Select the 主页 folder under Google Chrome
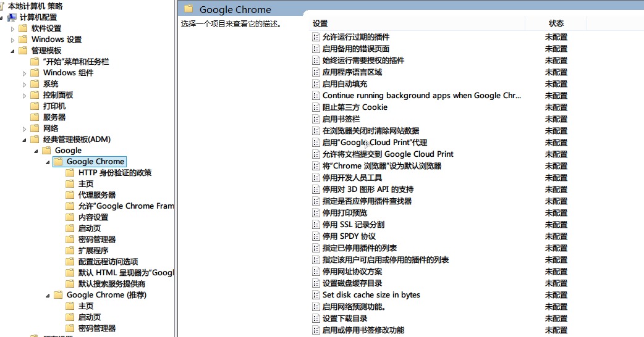 (x=86, y=184)
